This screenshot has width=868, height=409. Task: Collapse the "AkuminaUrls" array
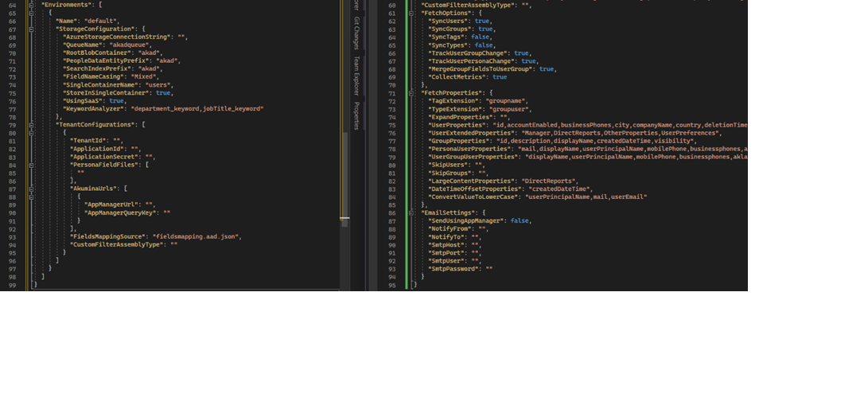[31, 189]
